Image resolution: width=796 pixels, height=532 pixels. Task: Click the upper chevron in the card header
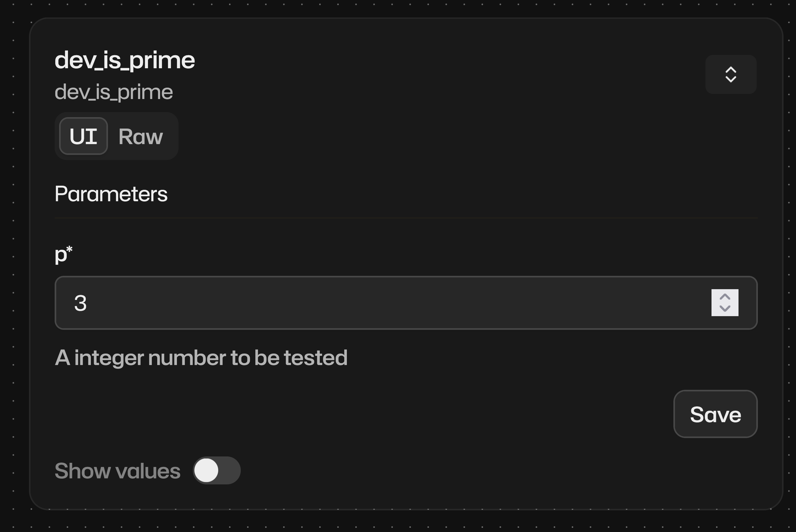(731, 70)
